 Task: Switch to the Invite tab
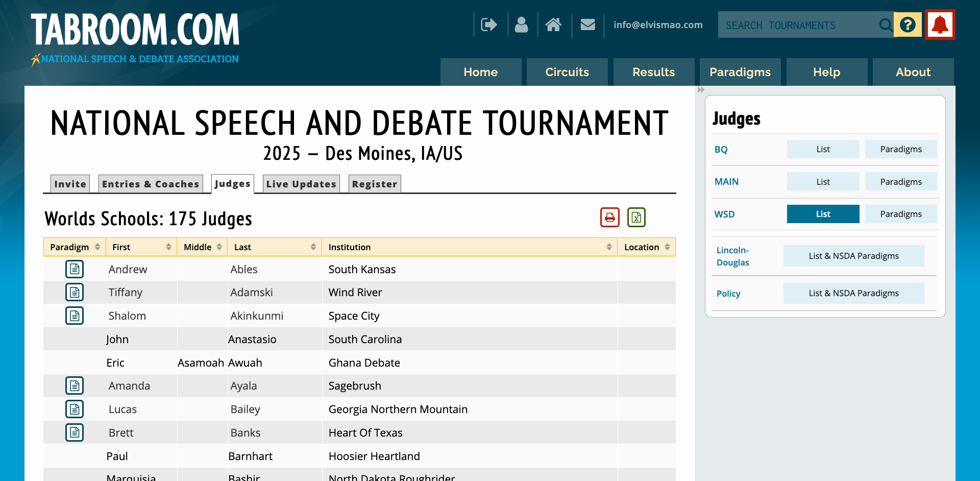coord(70,184)
